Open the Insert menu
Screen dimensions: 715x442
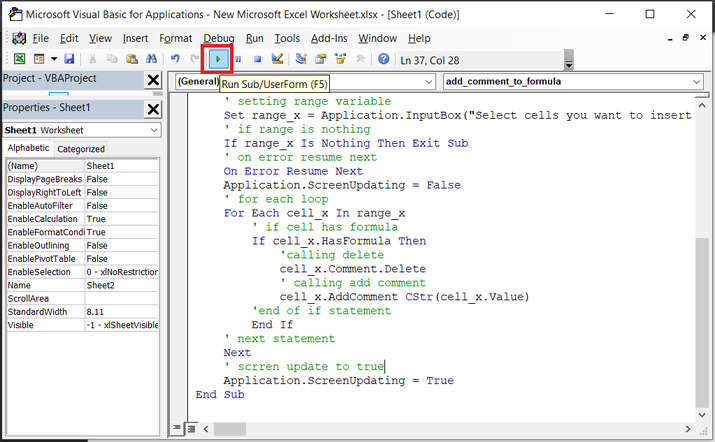click(x=135, y=38)
